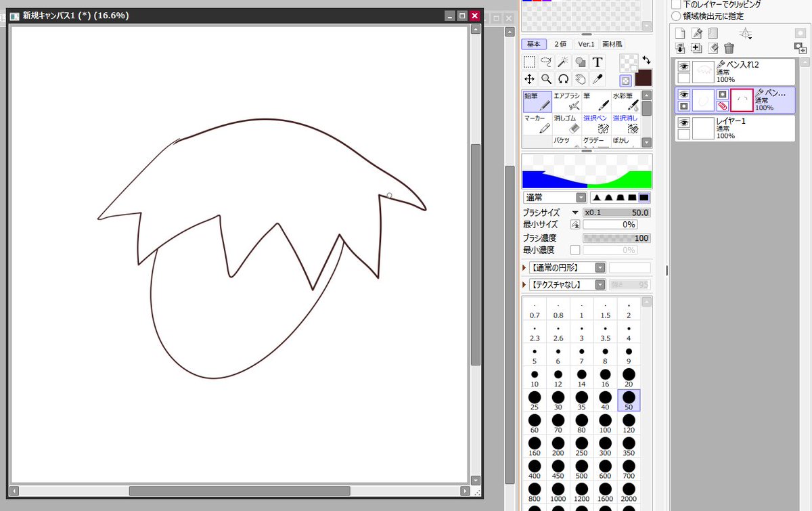Select the Text tool
The image size is (812, 511).
[597, 62]
